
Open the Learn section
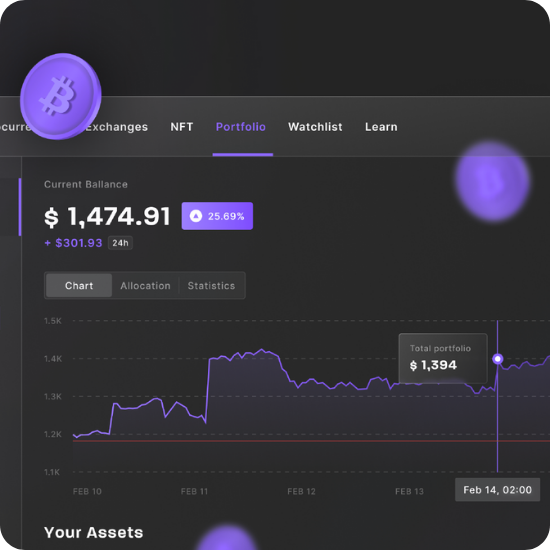381,127
